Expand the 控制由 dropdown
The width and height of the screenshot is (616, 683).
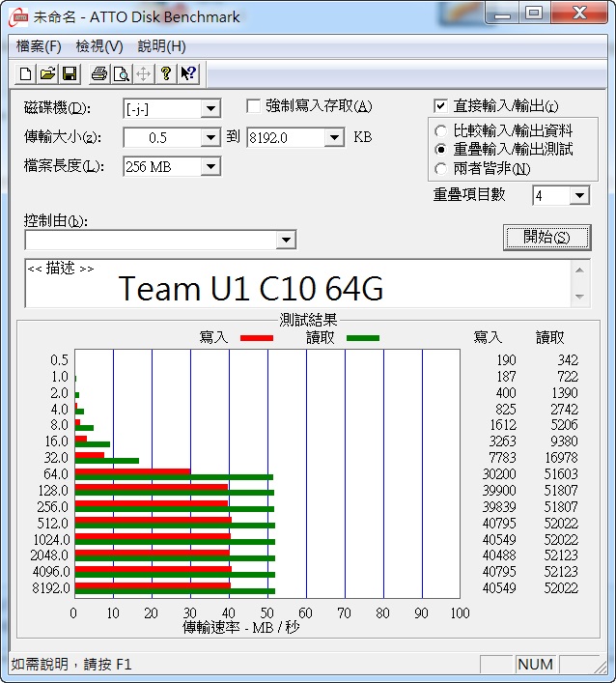tap(286, 240)
